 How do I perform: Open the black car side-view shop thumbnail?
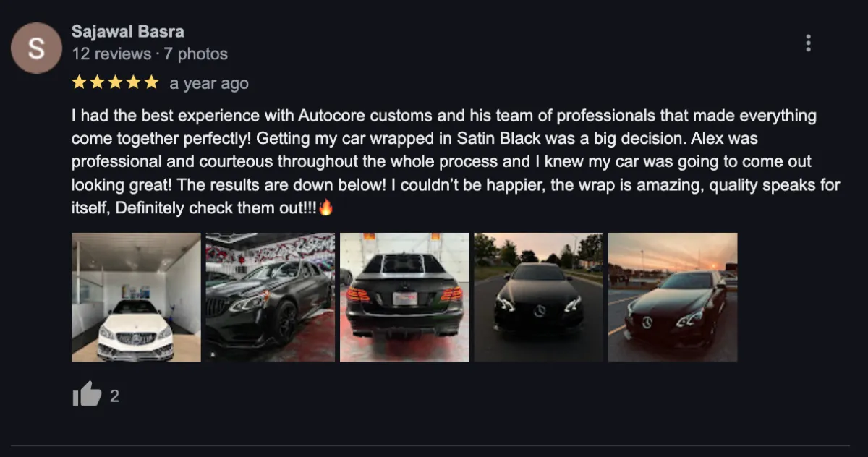271,297
